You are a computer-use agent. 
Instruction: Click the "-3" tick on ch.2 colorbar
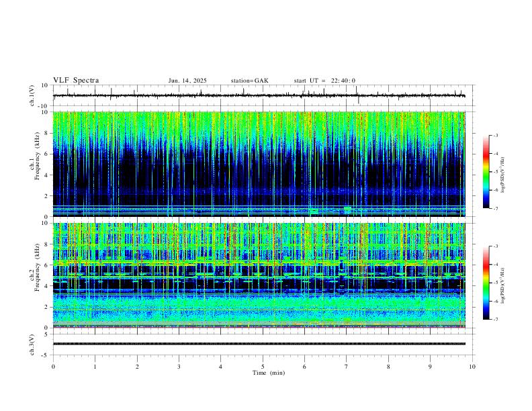click(x=495, y=246)
